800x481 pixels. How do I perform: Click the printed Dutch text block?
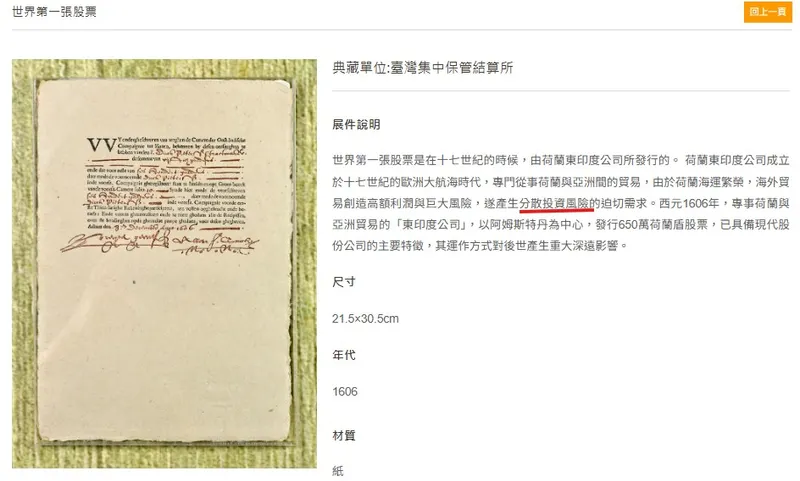pos(166,183)
